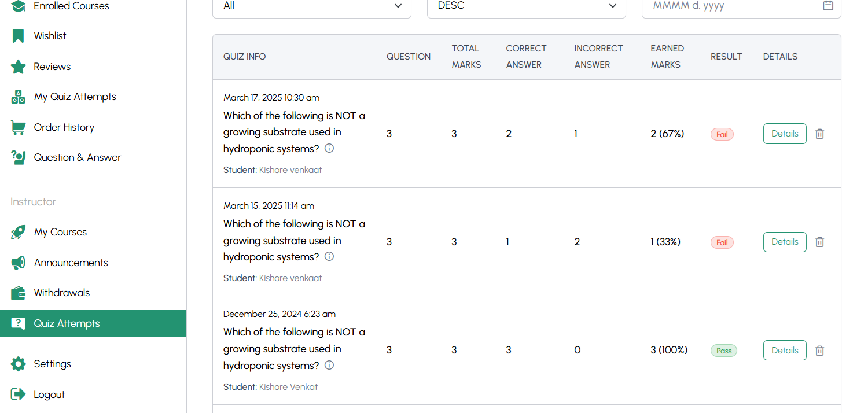View Details for March 17 attempt
This screenshot has width=868, height=413.
784,134
